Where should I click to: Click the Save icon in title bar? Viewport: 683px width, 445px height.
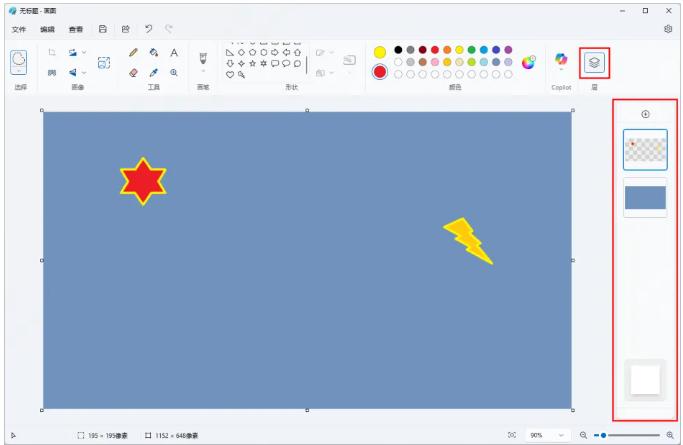tap(103, 29)
